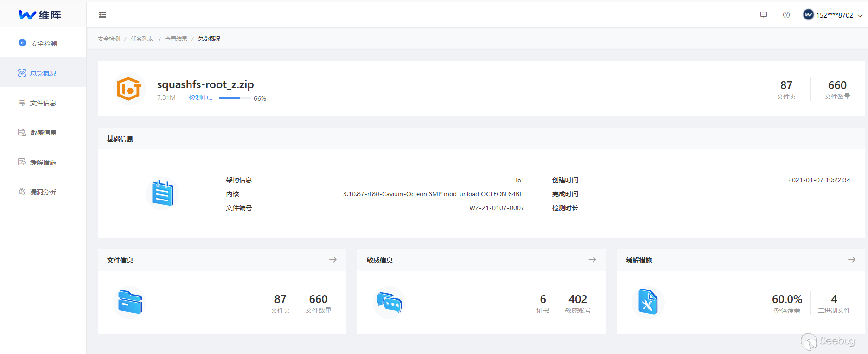This screenshot has height=354, width=868.
Task: Select 总览概况 in the sidebar menu
Action: tap(43, 73)
